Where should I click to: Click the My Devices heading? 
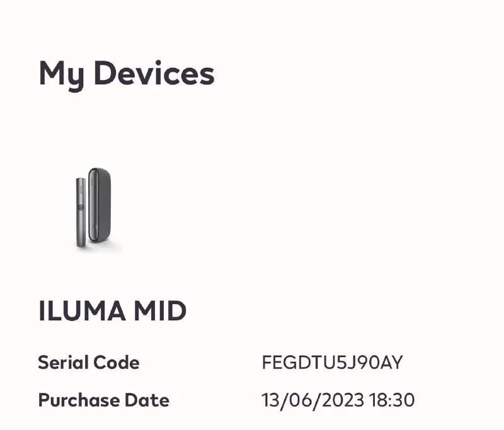(x=127, y=74)
